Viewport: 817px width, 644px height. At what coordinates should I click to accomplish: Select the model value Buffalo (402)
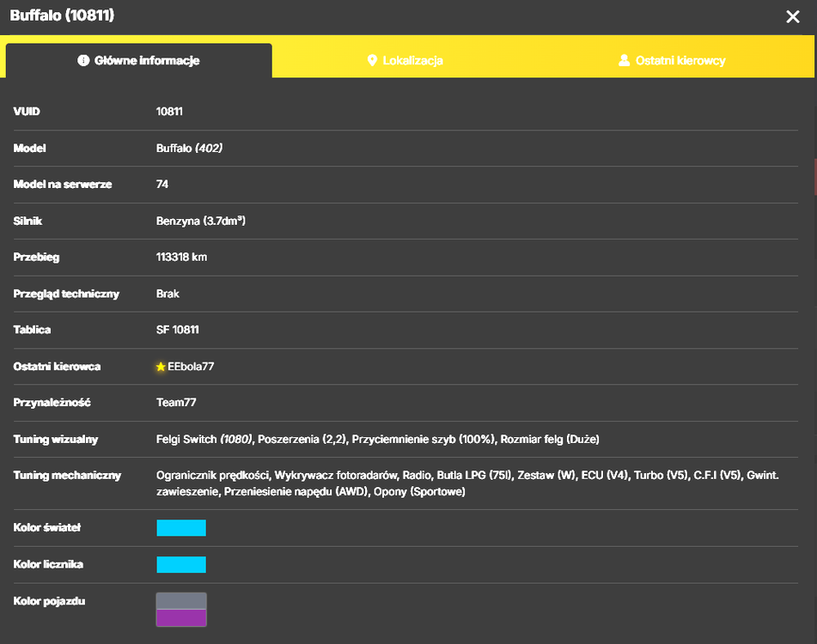pos(189,148)
